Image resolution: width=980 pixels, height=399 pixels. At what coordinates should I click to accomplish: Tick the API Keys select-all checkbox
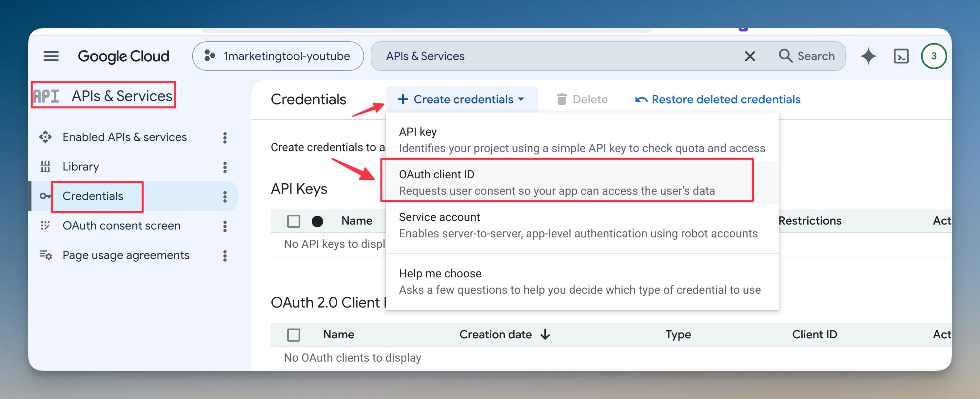coord(293,221)
